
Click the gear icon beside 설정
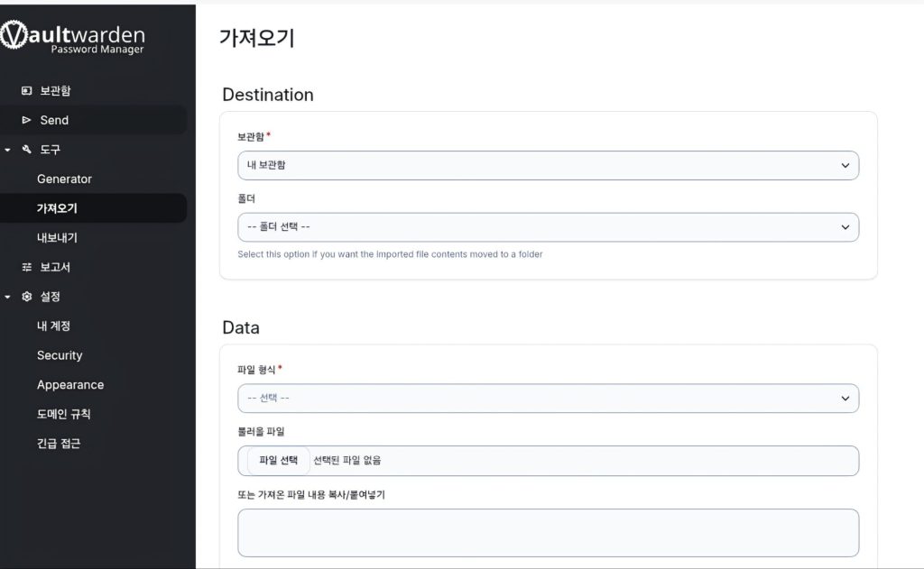pos(26,297)
